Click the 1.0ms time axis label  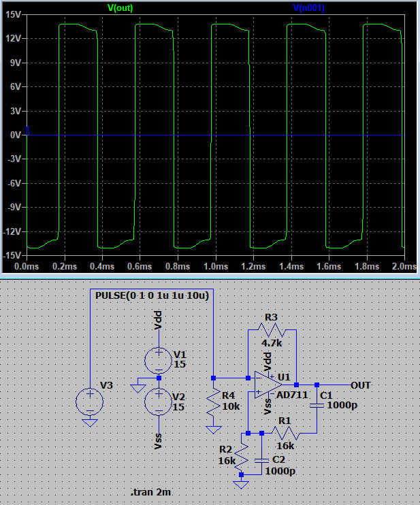click(215, 267)
